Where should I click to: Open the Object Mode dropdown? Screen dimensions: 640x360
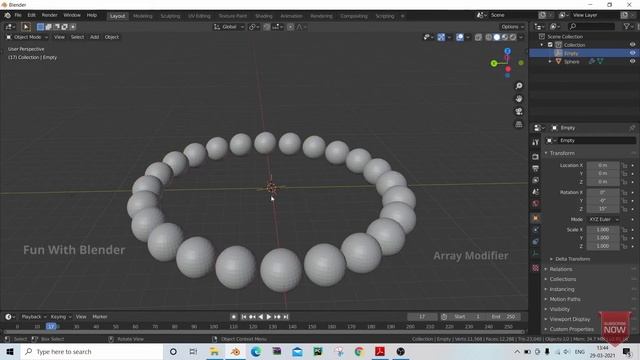[27, 37]
